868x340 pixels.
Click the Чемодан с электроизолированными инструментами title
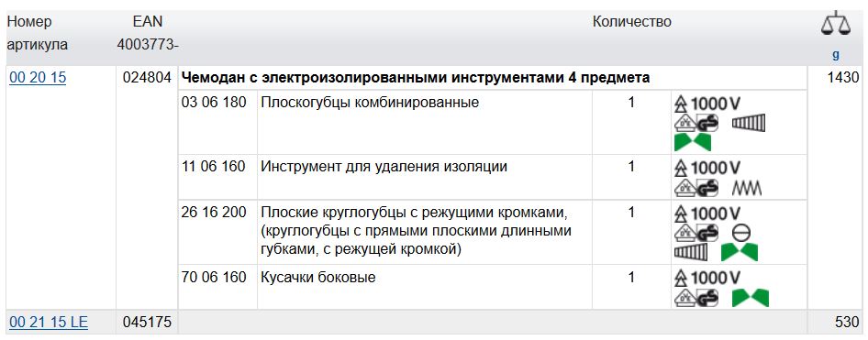416,79
